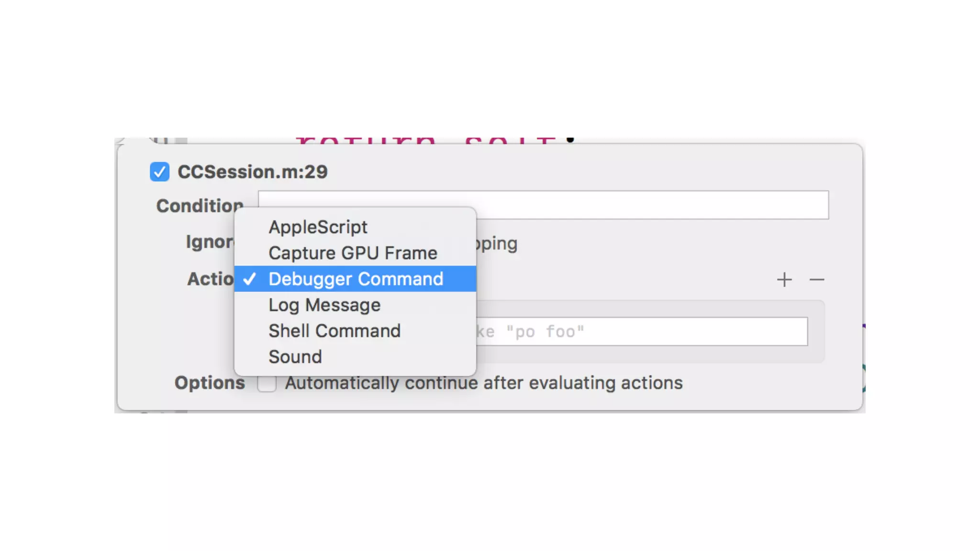
Task: Enable the automatically continue checkbox
Action: coord(267,383)
